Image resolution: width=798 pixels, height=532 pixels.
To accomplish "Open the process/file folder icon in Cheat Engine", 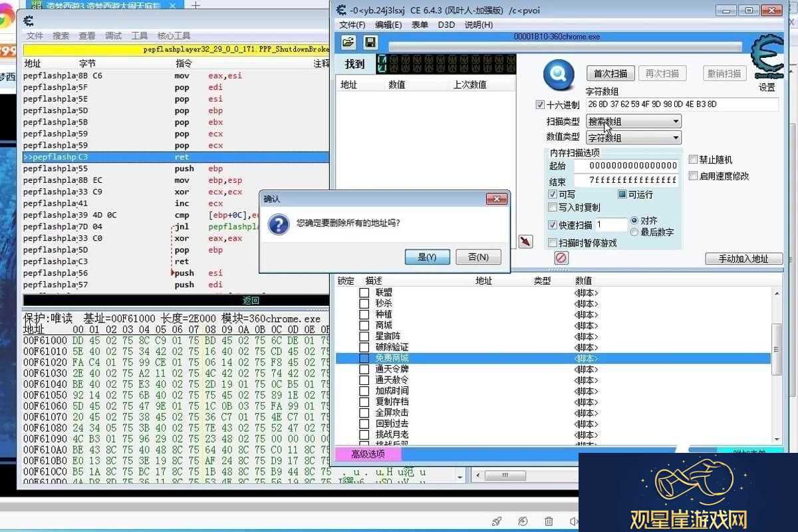I will coord(348,42).
